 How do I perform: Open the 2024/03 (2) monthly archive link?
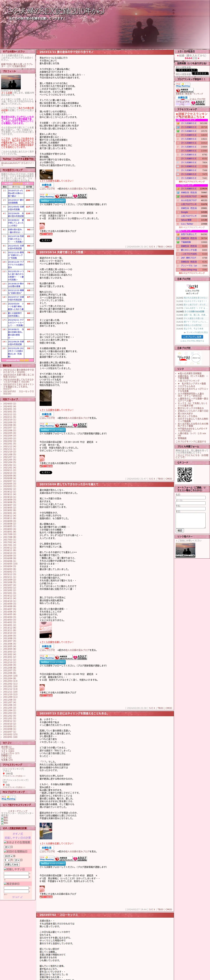(x=9, y=404)
